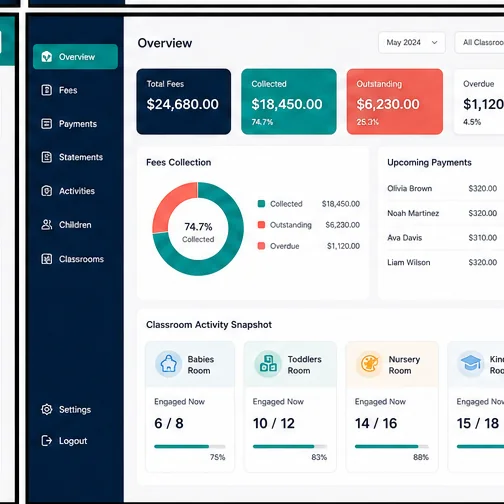Screen dimensions: 504x504
Task: Click the Classroom Activity Snapshot heading
Action: tap(209, 325)
